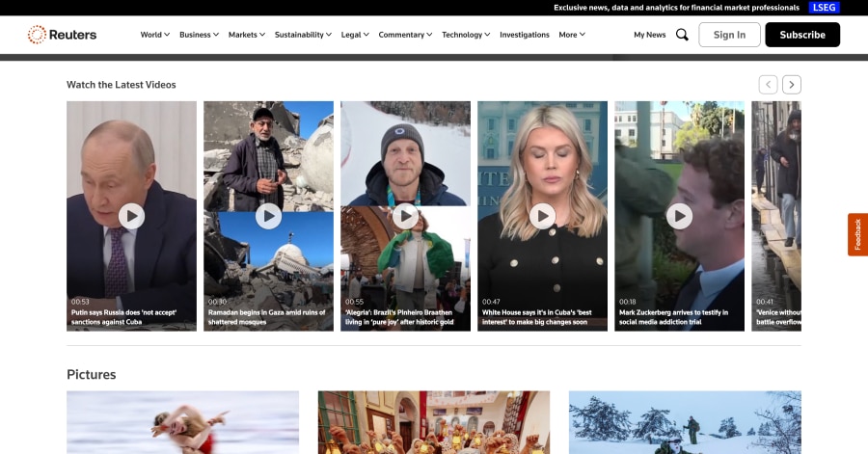Click the LSEG badge
Screen dimensions: 868x454
coord(824,7)
